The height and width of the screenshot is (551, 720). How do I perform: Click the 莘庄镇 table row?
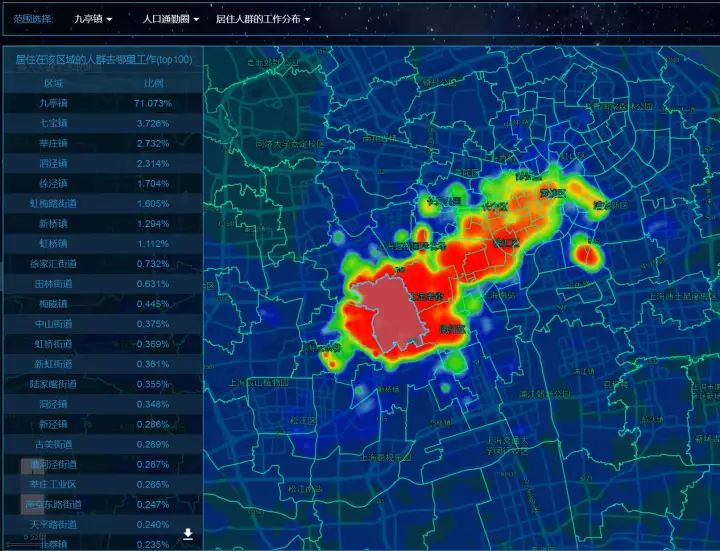coord(103,144)
